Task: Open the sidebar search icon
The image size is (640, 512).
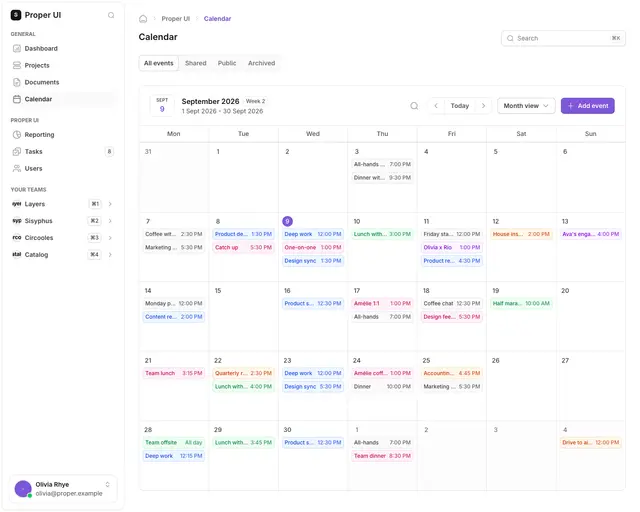Action: click(x=112, y=16)
